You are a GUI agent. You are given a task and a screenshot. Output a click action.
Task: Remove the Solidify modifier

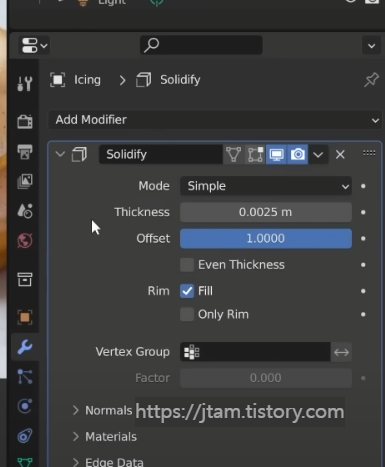pos(340,155)
